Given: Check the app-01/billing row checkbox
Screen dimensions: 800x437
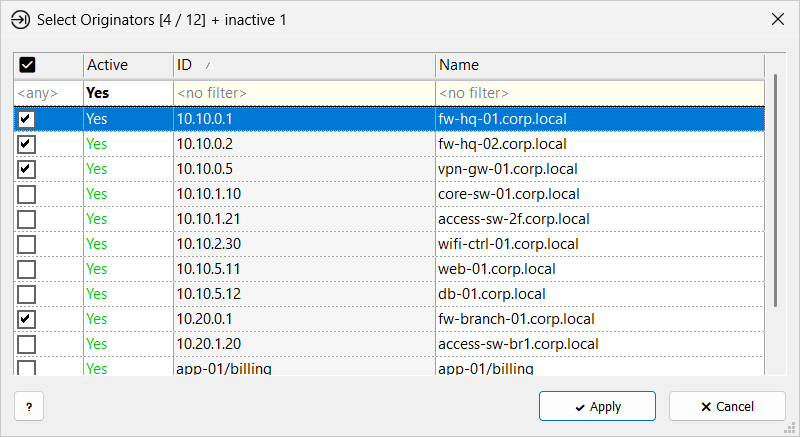Looking at the screenshot, I should [x=27, y=368].
